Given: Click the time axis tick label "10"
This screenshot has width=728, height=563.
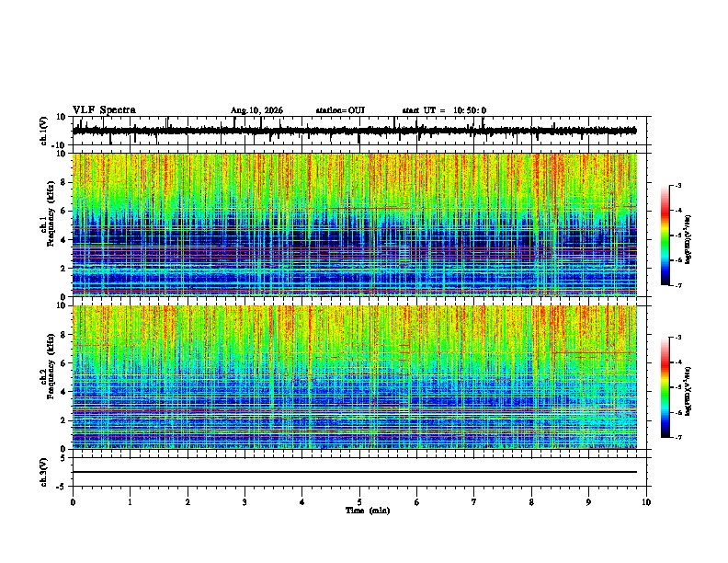Looking at the screenshot, I should click(646, 502).
